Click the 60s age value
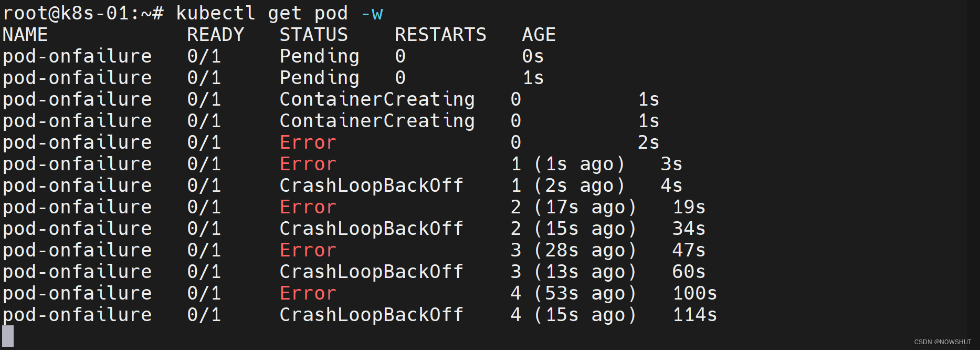Viewport: 980px width, 350px height. click(689, 272)
